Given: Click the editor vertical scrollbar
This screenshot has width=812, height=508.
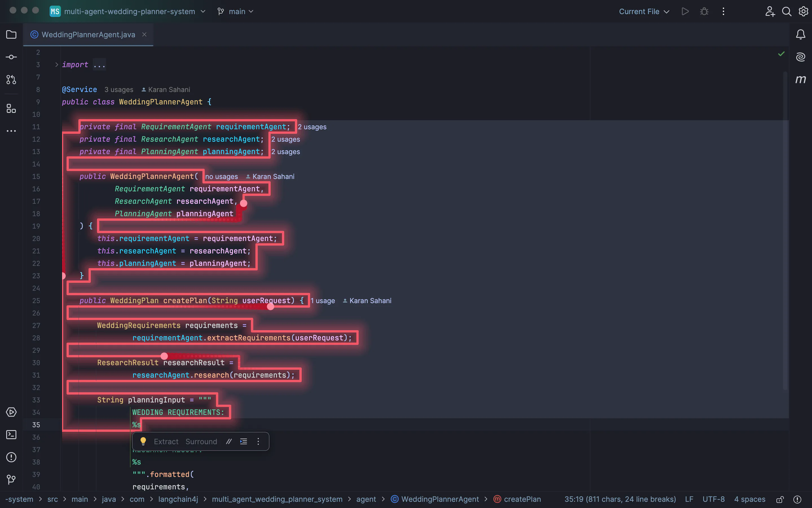Looking at the screenshot, I should pos(785,231).
